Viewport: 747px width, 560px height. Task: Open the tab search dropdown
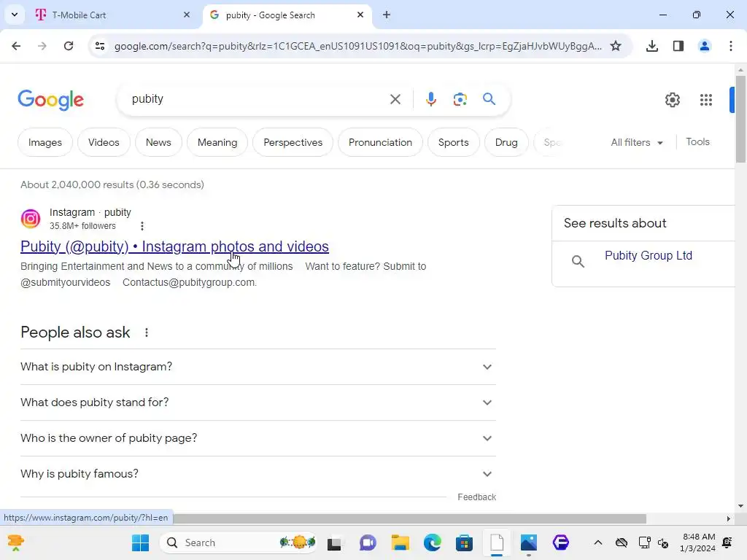pyautogui.click(x=15, y=15)
